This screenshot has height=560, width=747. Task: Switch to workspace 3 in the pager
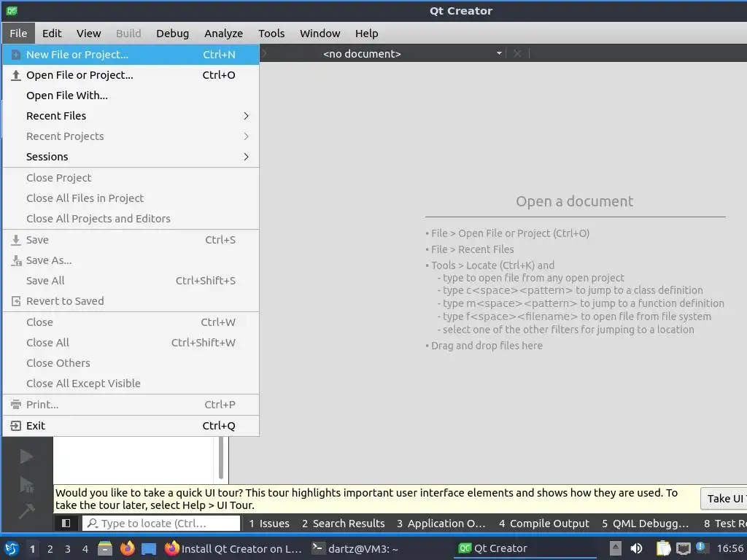(x=68, y=549)
